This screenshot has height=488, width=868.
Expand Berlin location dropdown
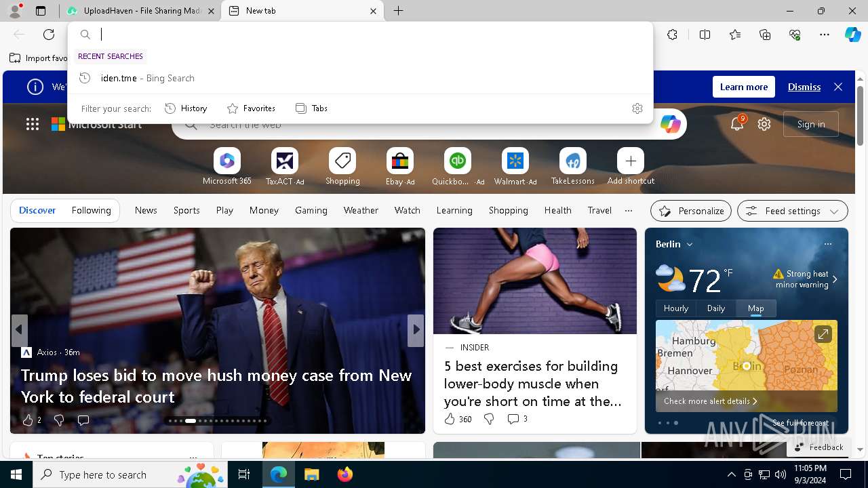[690, 244]
